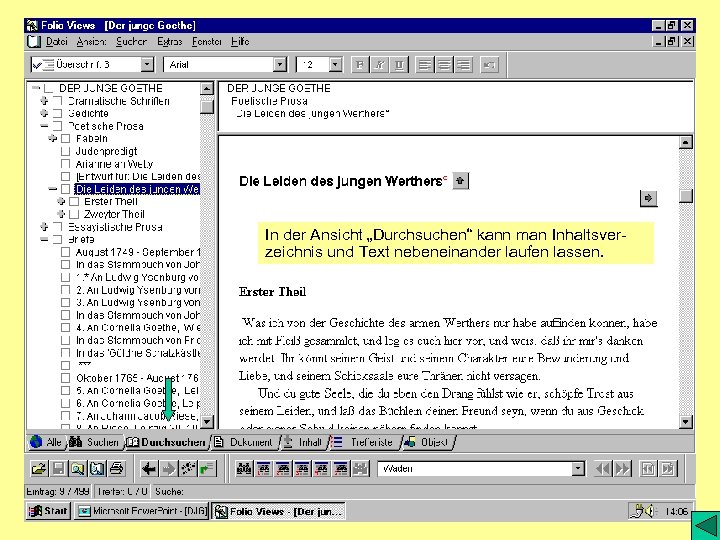Expand the Gedichte tree node
Viewport: 720px width, 540px height.
[x=44, y=113]
